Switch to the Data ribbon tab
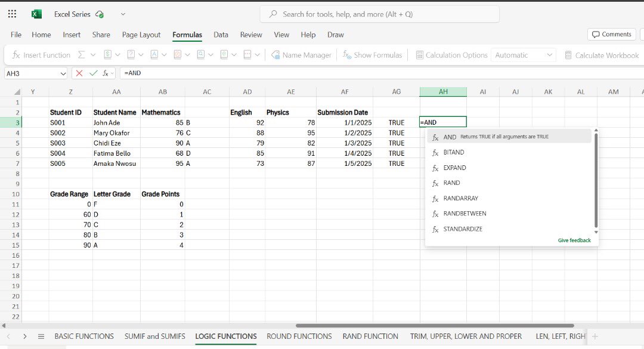Image resolution: width=644 pixels, height=349 pixels. 221,35
